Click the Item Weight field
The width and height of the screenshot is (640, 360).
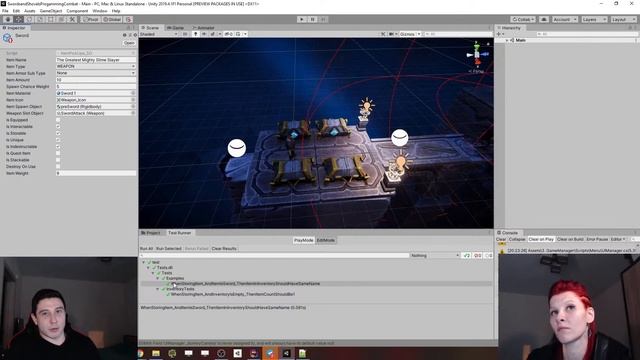pyautogui.click(x=96, y=173)
